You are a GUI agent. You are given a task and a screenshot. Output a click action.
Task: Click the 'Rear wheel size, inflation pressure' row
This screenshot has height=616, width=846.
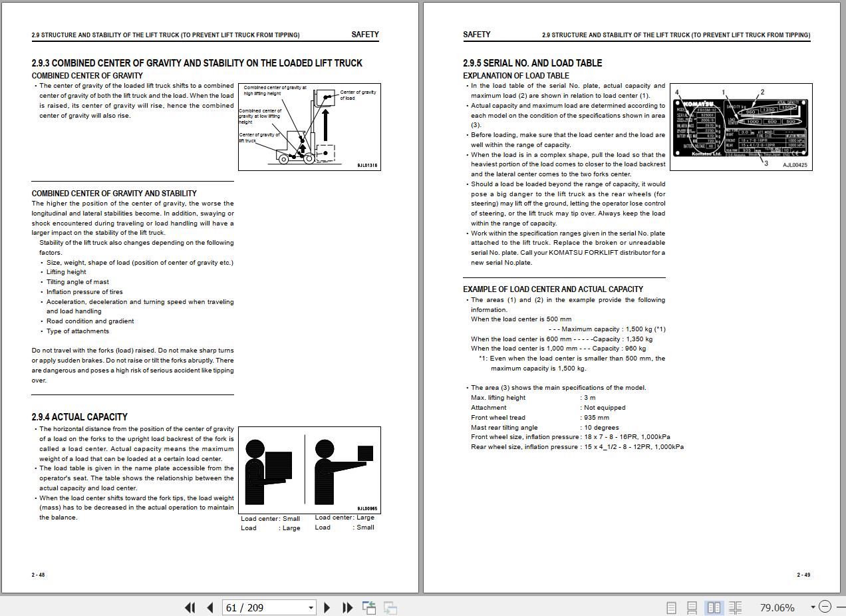coord(577,447)
